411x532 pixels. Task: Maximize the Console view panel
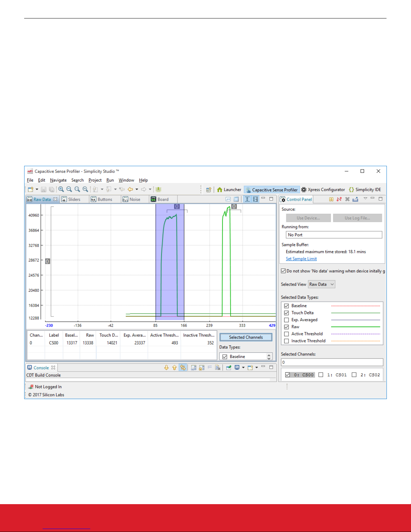click(x=271, y=367)
